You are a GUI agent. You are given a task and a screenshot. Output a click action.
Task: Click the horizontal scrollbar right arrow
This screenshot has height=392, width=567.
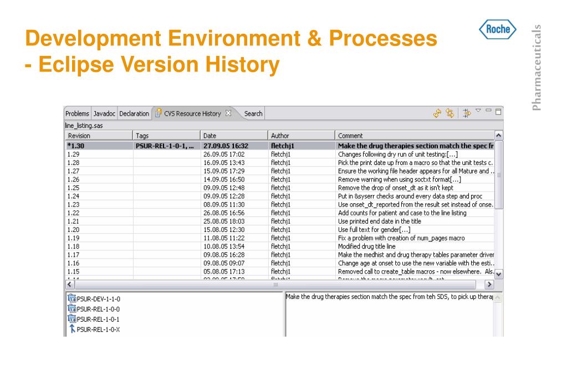[x=489, y=285]
